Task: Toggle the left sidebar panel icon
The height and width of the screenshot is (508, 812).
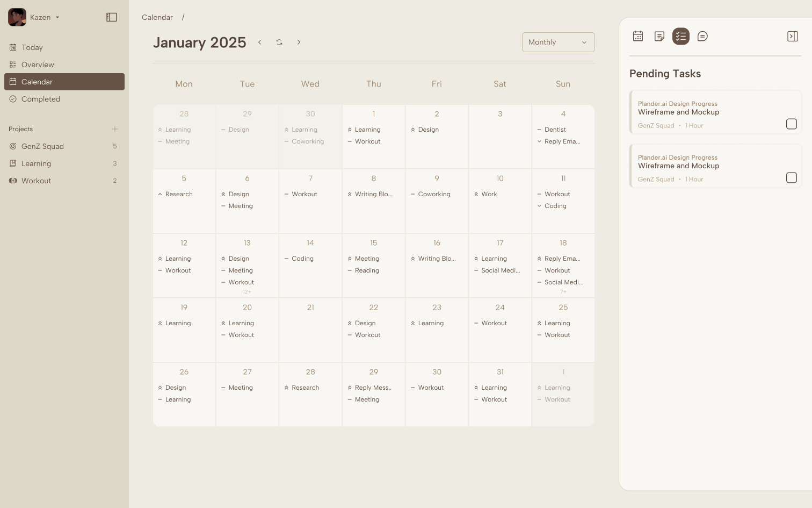Action: [x=112, y=17]
